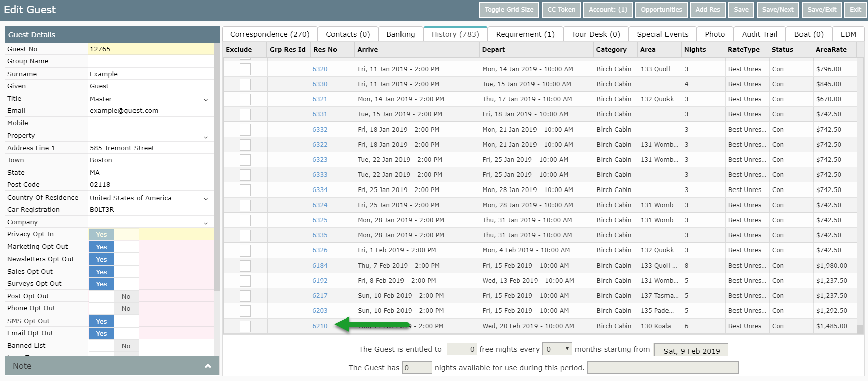Click the Surname field
The height and width of the screenshot is (381, 868).
pos(151,74)
